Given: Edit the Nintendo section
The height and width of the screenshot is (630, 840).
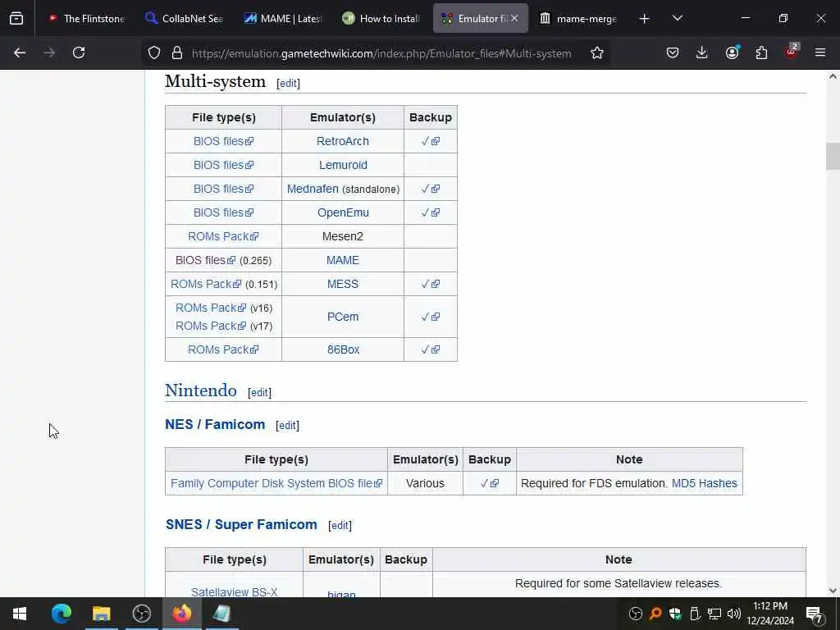Looking at the screenshot, I should [x=260, y=393].
